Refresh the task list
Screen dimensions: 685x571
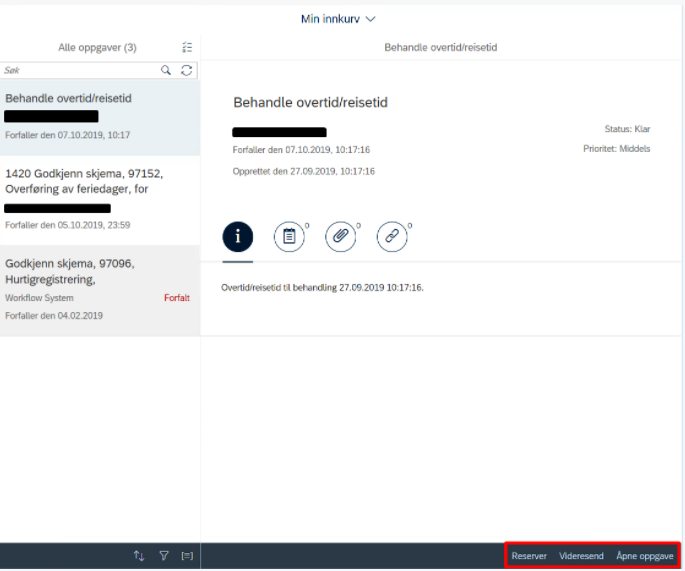point(187,70)
